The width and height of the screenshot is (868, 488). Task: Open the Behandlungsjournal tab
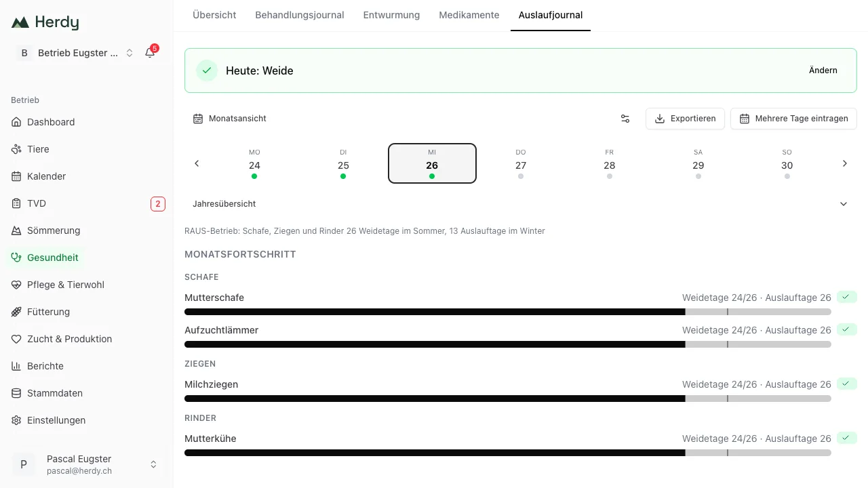point(300,15)
